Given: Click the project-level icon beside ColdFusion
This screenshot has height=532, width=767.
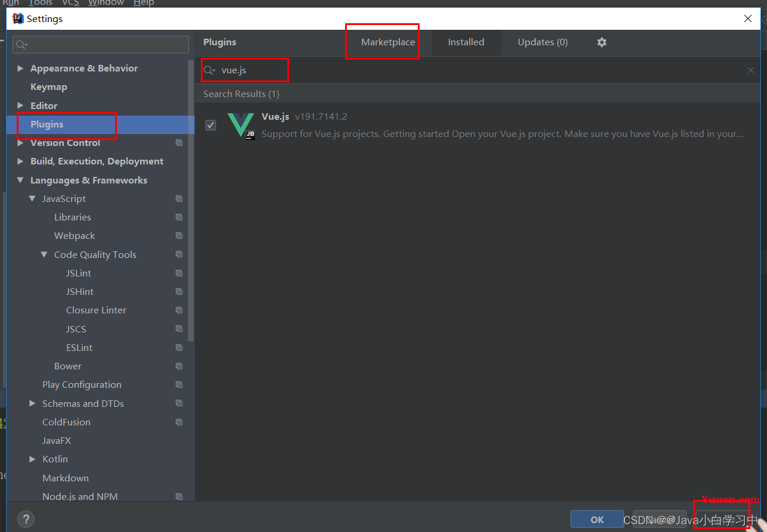Looking at the screenshot, I should (179, 422).
